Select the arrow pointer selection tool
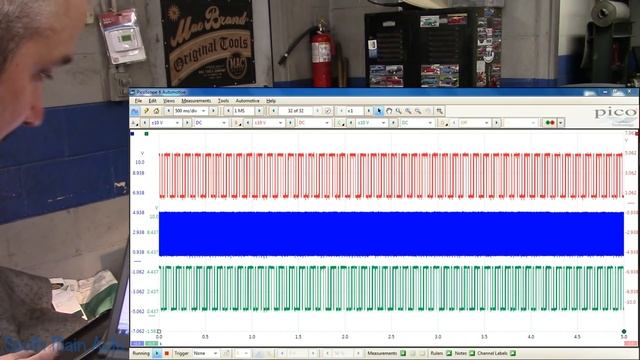Viewport: 640px width, 360px height. click(x=379, y=111)
